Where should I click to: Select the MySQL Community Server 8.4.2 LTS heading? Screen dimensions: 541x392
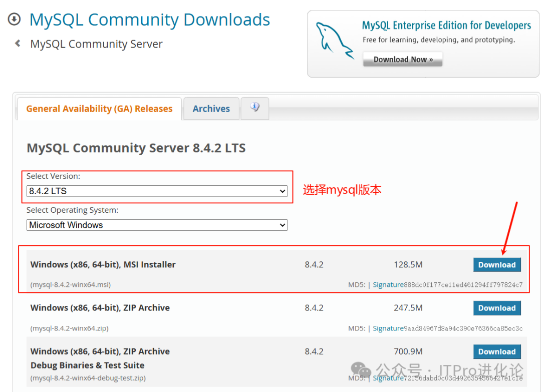point(136,148)
